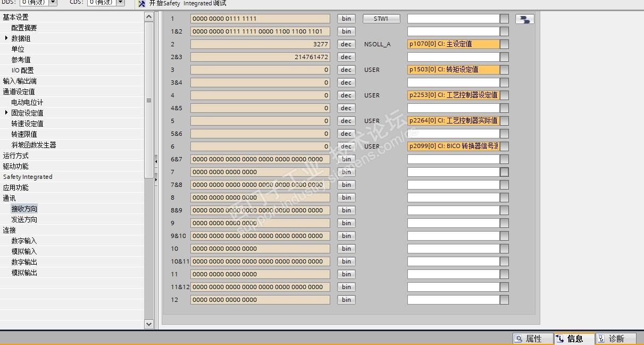Click navigation tree scrollbar up arrow
This screenshot has height=345, width=644.
tap(149, 17)
